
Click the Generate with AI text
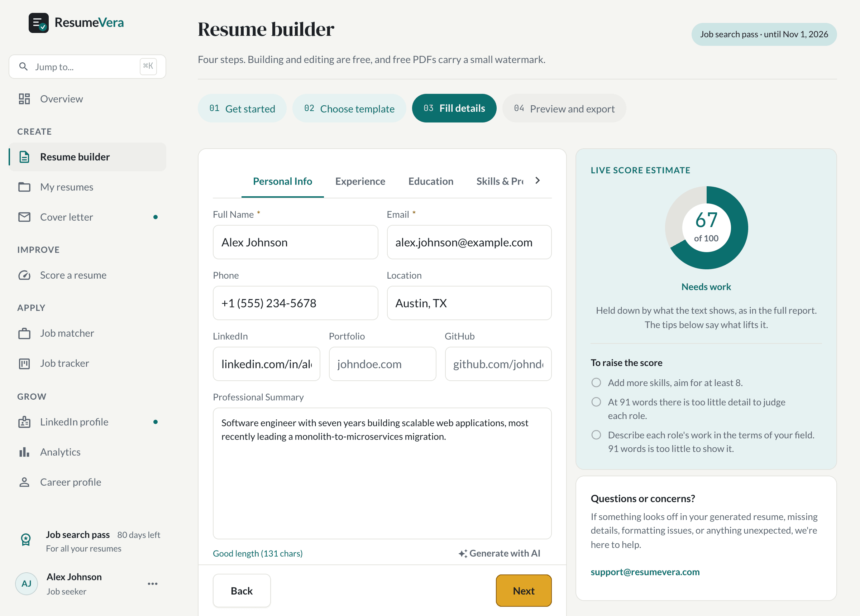(x=504, y=553)
